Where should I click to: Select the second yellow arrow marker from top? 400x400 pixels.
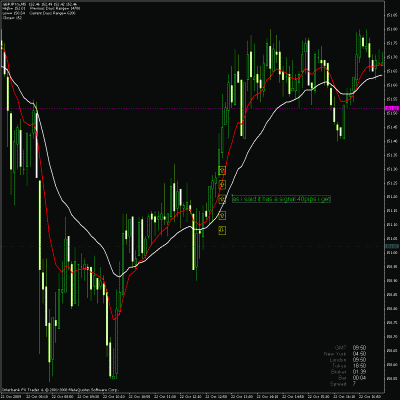pos(222,184)
